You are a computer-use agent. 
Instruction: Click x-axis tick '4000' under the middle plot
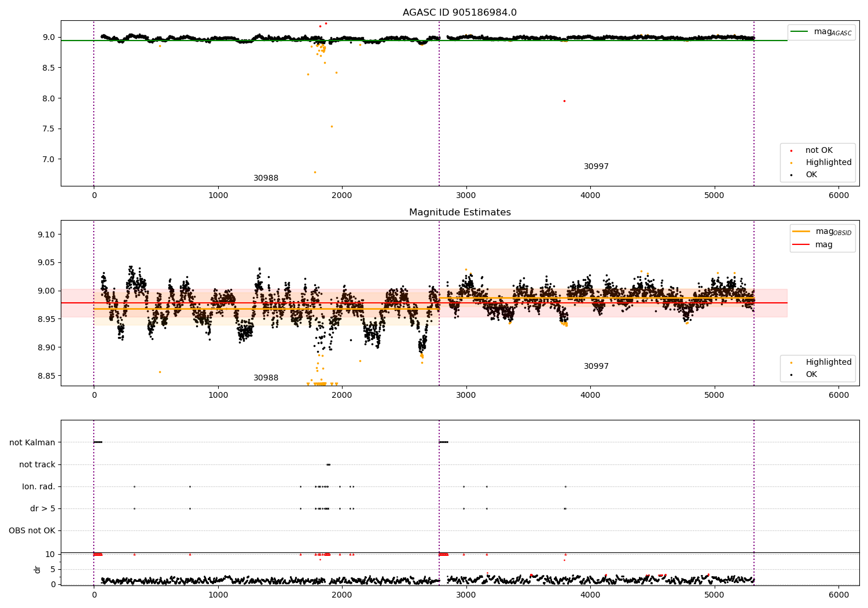tap(590, 395)
